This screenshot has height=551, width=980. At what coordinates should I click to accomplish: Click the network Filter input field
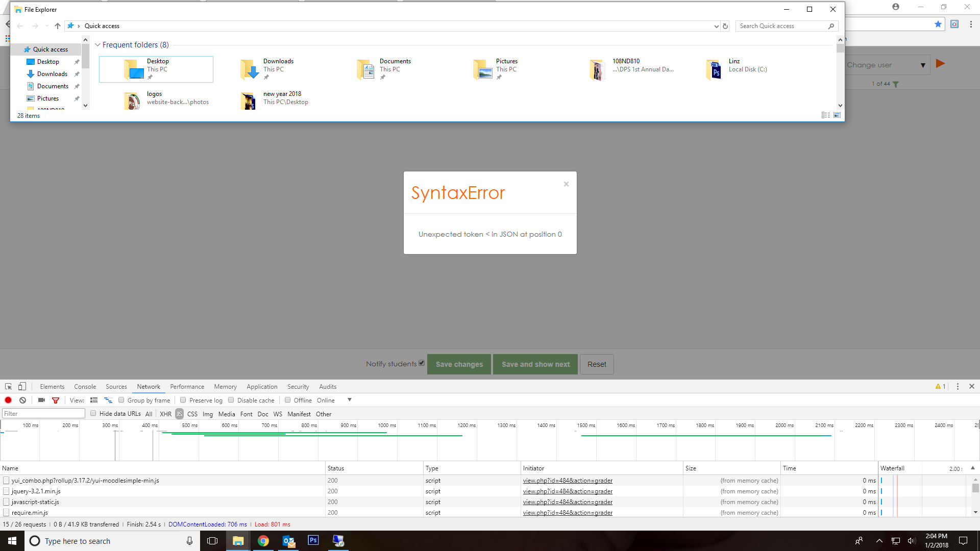click(x=43, y=414)
